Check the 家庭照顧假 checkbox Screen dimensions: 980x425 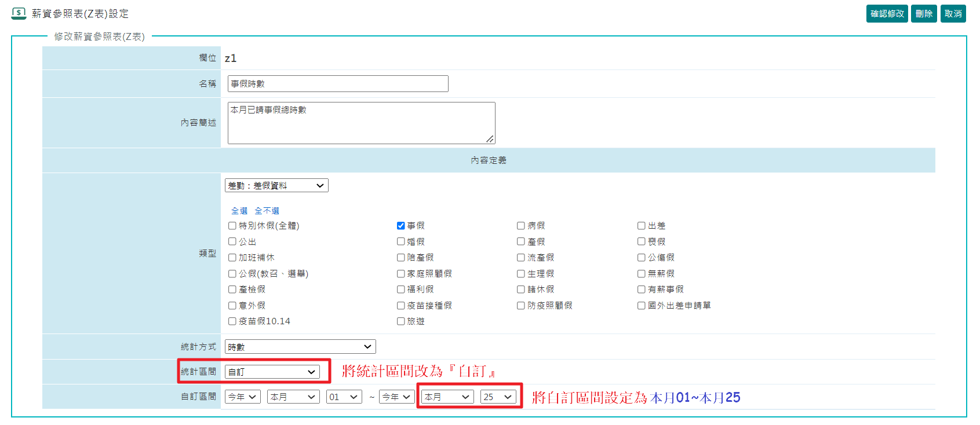(x=401, y=274)
